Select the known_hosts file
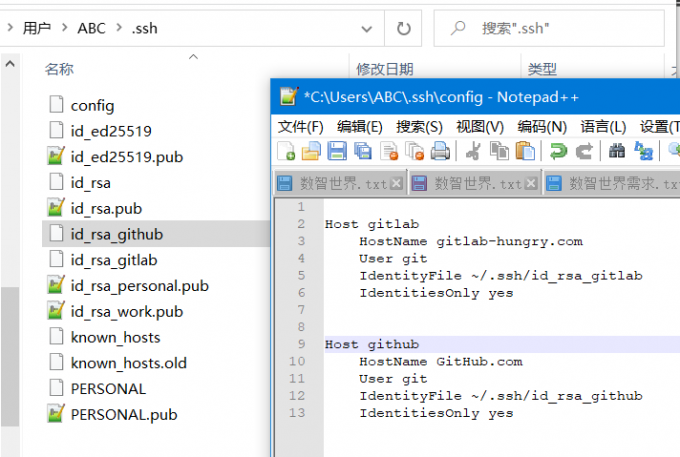680x457 pixels. coord(115,337)
